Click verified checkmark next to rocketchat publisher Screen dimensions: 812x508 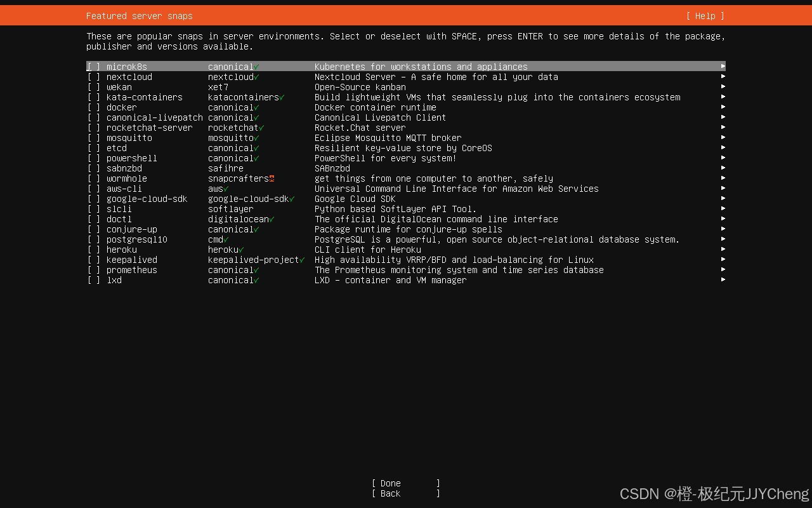pyautogui.click(x=261, y=128)
